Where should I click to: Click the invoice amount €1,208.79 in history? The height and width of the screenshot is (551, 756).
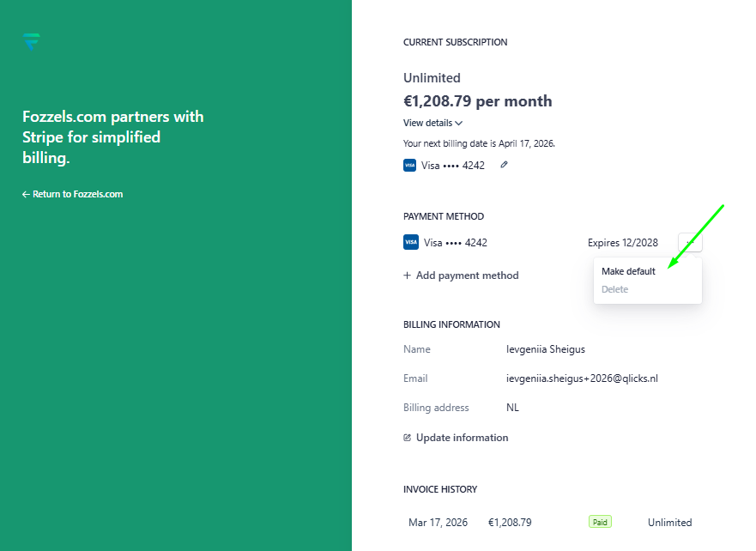510,522
